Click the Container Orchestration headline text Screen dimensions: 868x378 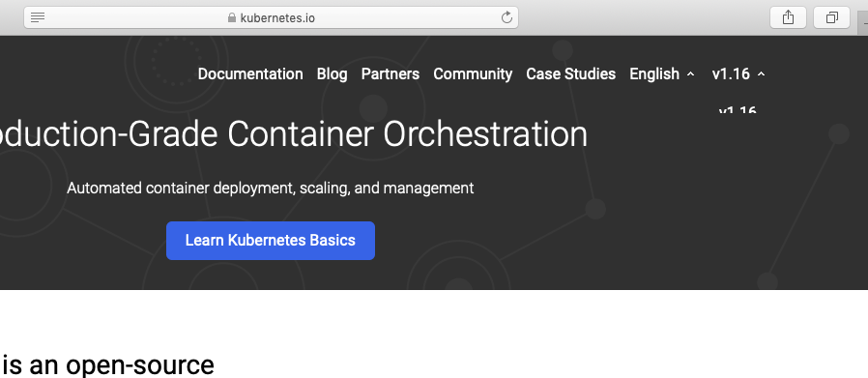[408, 134]
